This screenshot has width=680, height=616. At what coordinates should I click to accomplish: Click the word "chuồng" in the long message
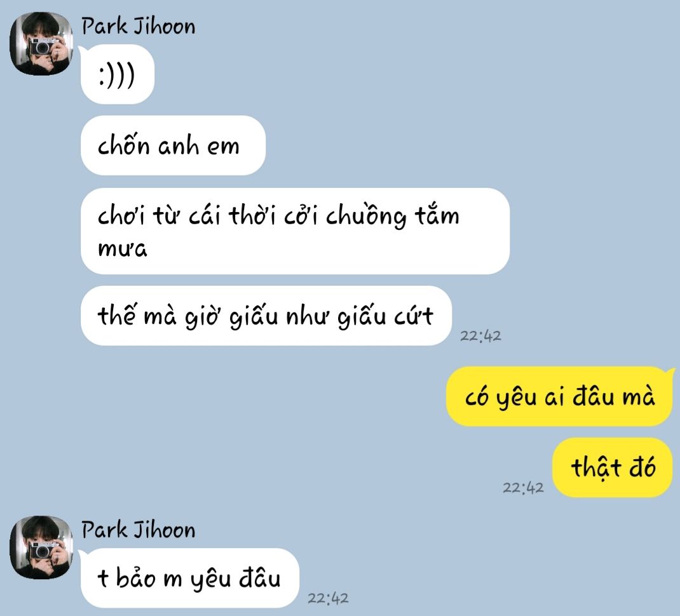pos(366,215)
